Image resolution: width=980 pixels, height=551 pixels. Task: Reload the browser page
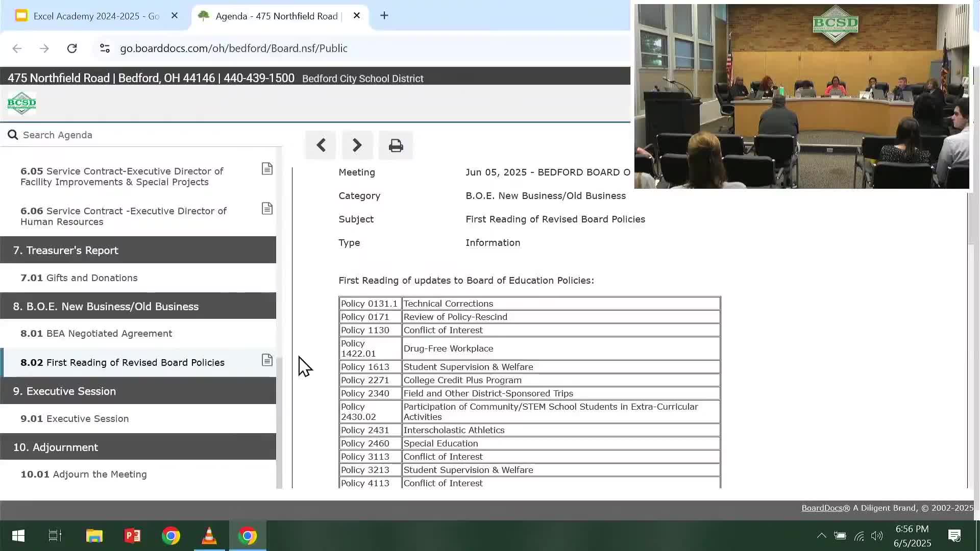(72, 48)
